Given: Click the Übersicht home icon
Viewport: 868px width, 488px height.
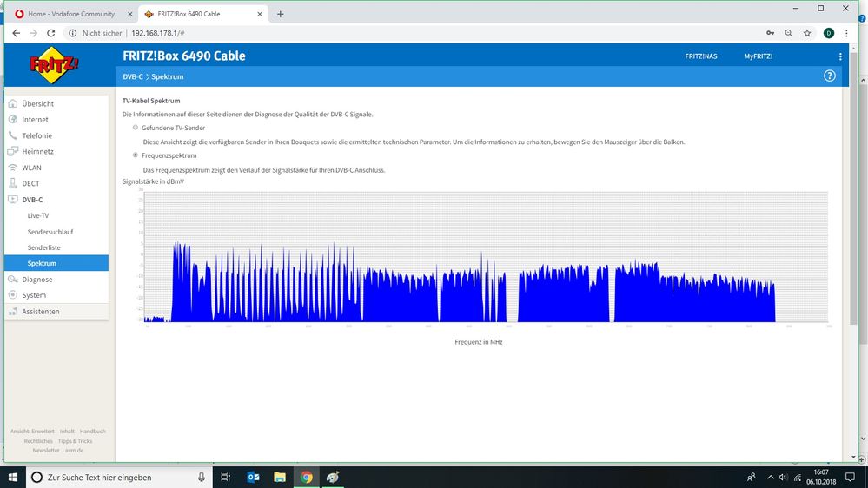Looking at the screenshot, I should point(13,103).
